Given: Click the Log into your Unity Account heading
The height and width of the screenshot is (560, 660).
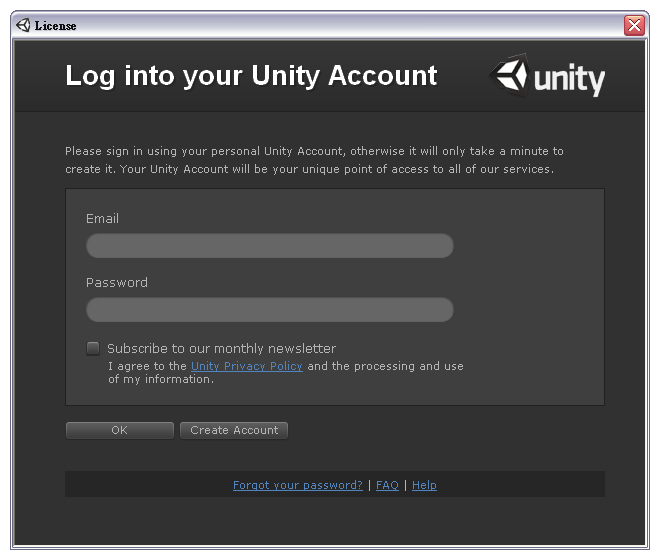Looking at the screenshot, I should [251, 76].
